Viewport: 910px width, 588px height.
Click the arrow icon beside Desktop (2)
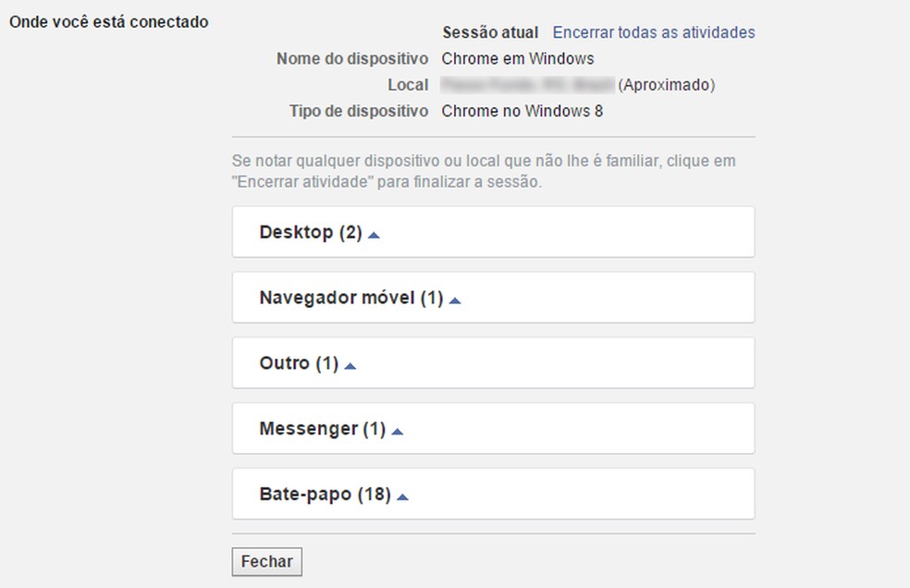click(x=374, y=235)
